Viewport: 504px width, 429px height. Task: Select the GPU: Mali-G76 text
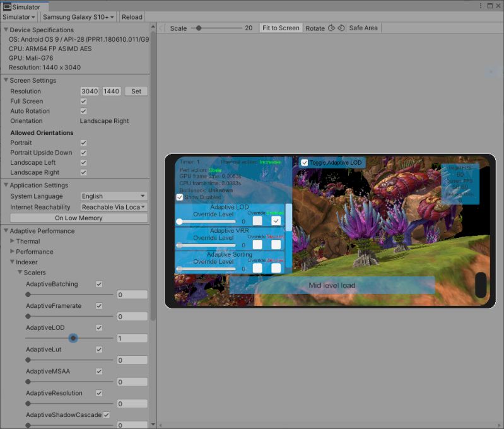point(31,58)
